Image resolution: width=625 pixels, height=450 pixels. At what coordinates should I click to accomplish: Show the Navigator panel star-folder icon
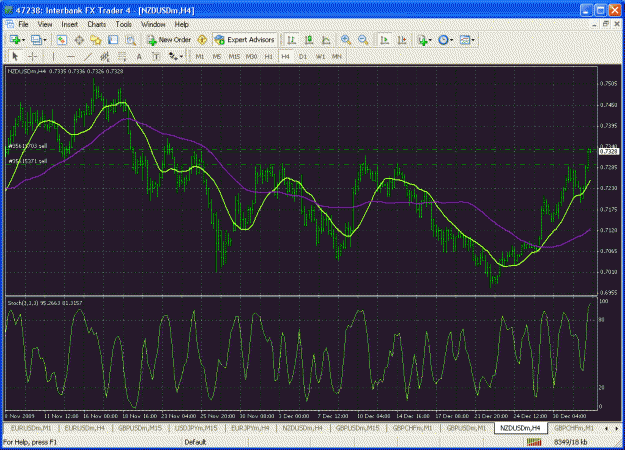96,40
